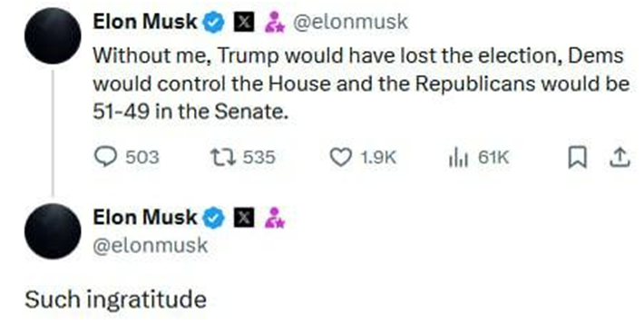Click the X affiliation badge beside @elonmusk handle
Screen dimensions: 644x334
pyautogui.click(x=244, y=22)
